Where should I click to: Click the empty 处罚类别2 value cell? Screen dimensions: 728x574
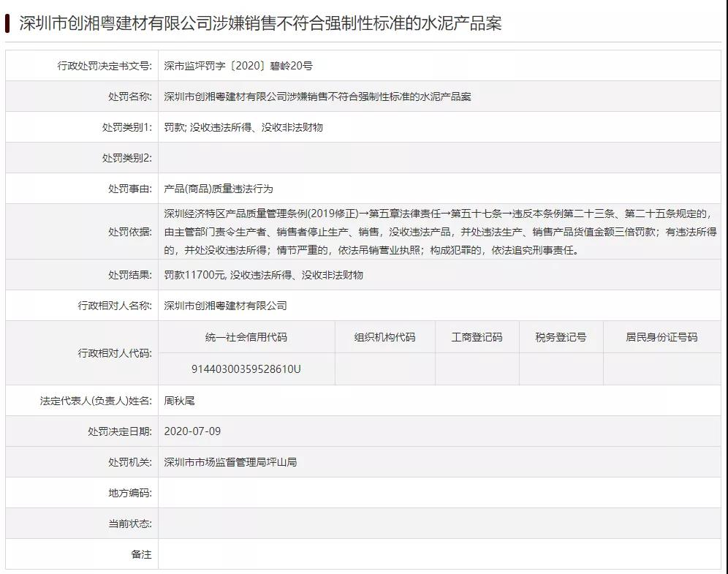[439, 158]
